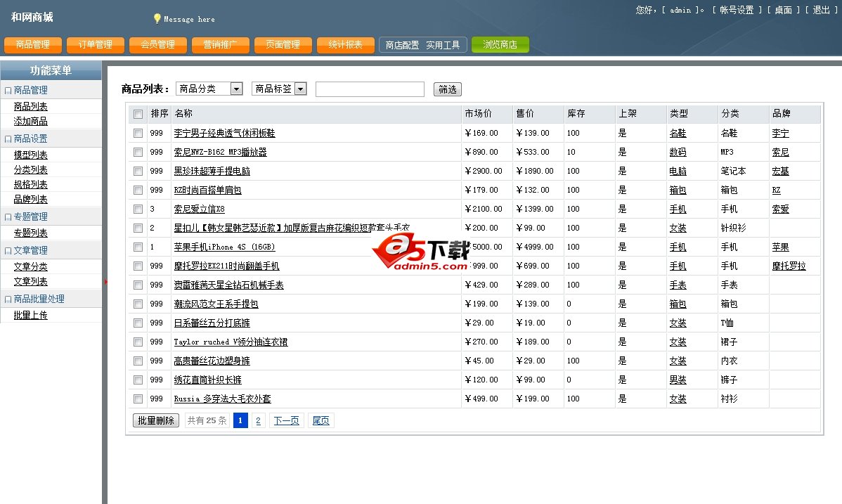The height and width of the screenshot is (504, 842).
Task: Open product 潮流风范女王系手提包
Action: click(216, 304)
